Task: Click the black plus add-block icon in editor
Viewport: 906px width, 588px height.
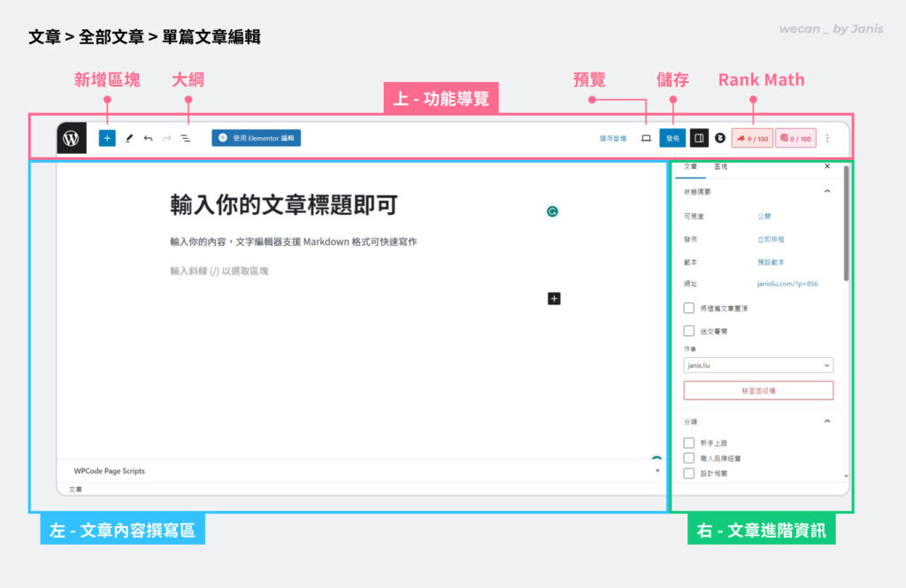Action: (554, 299)
